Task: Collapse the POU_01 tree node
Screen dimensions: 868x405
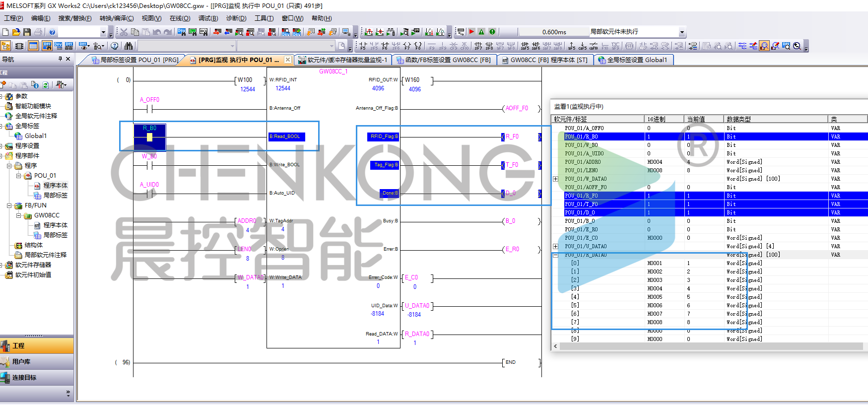Action: click(x=19, y=176)
